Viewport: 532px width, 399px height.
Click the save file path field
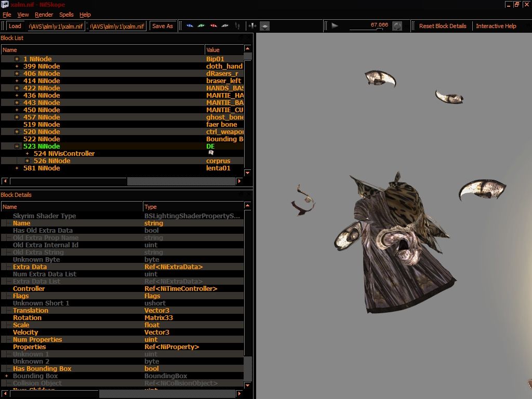point(118,26)
